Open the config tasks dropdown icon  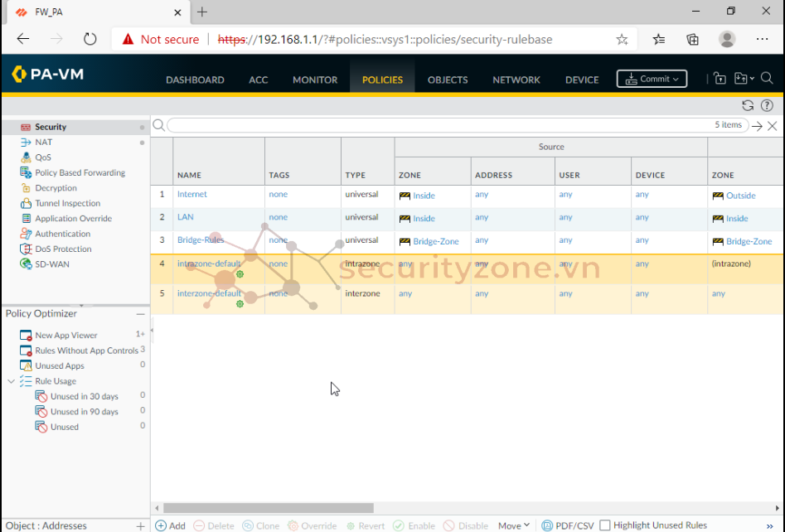tap(744, 79)
